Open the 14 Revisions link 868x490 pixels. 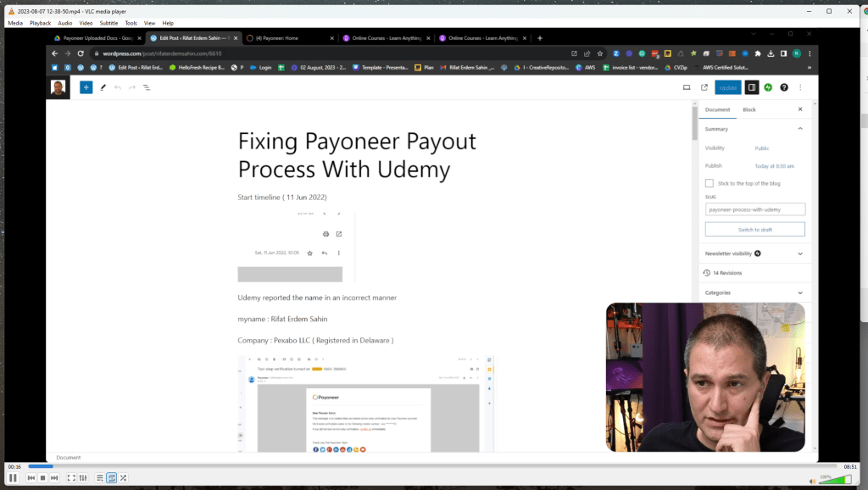click(x=726, y=273)
